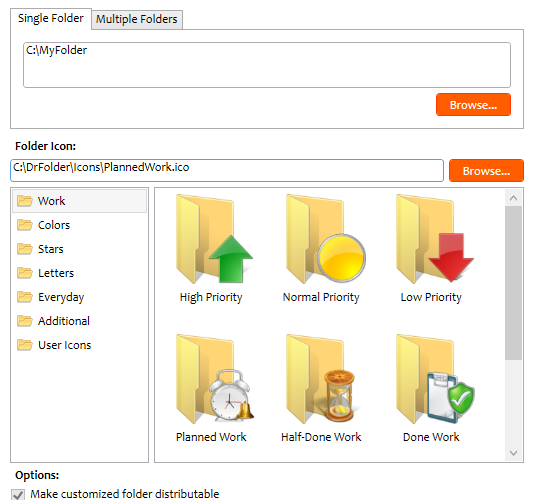The height and width of the screenshot is (500, 534).
Task: Click Browse next to the folder path box
Action: point(473,105)
